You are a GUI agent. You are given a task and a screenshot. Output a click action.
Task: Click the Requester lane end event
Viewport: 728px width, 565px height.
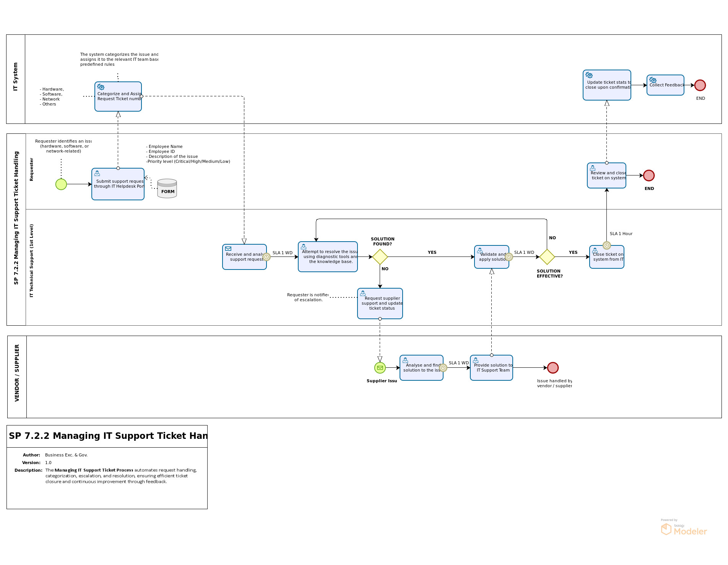pos(648,175)
